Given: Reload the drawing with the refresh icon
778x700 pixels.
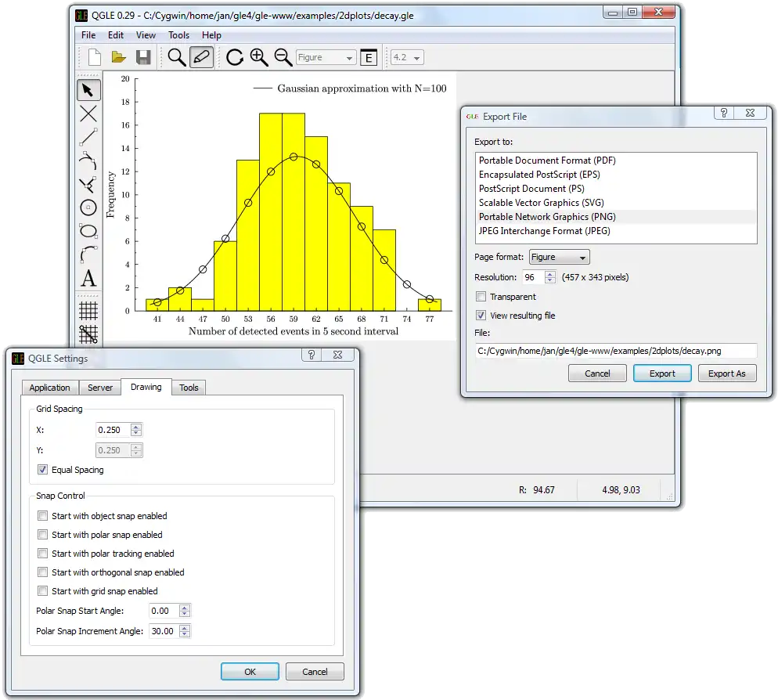Looking at the screenshot, I should (x=234, y=56).
